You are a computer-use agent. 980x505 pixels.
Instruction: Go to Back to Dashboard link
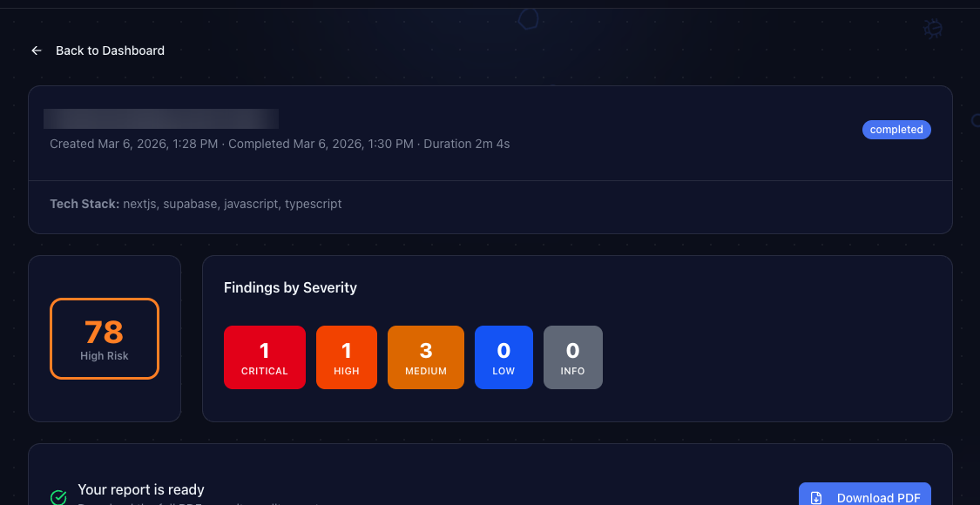coord(110,50)
